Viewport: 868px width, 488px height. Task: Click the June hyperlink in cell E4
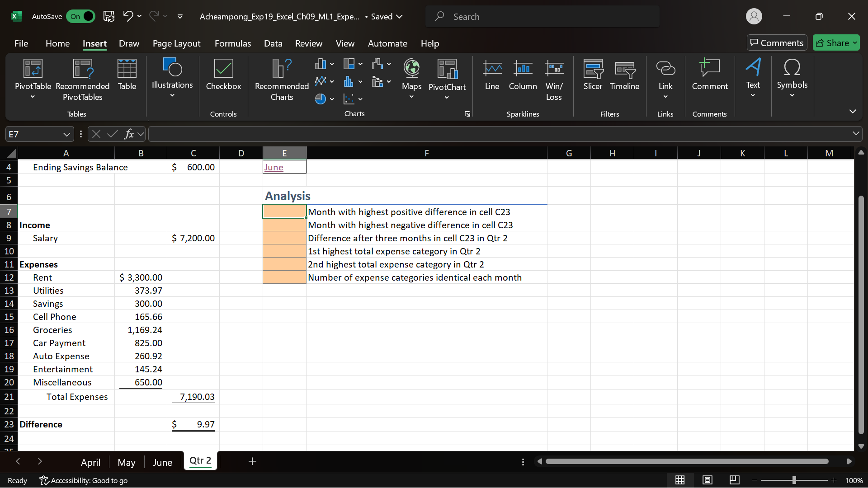(x=274, y=167)
